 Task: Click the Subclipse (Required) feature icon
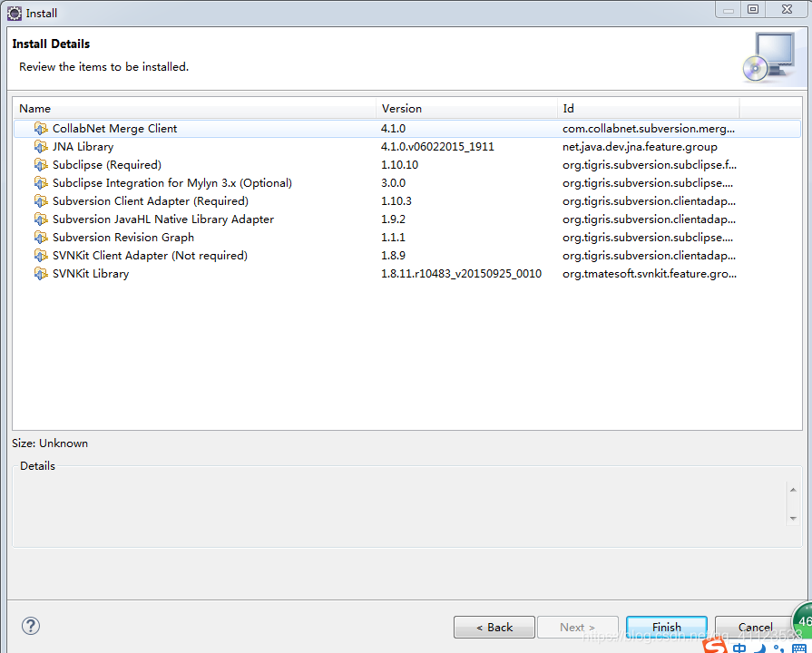pos(41,165)
